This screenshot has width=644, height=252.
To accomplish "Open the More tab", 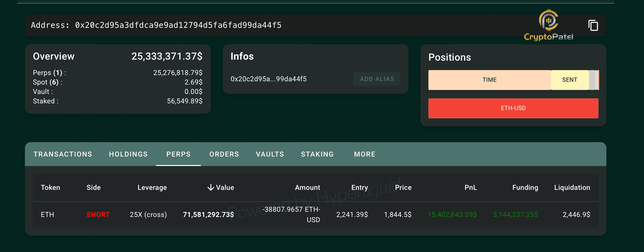I will click(365, 154).
